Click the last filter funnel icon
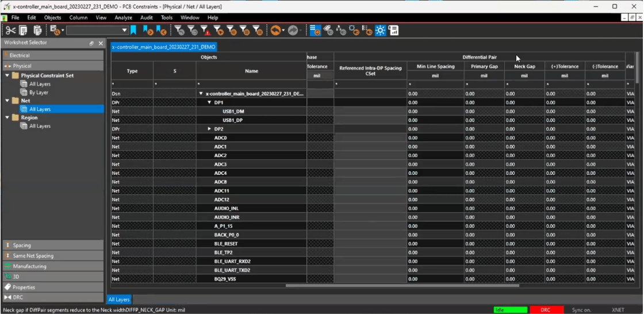 coord(258,30)
